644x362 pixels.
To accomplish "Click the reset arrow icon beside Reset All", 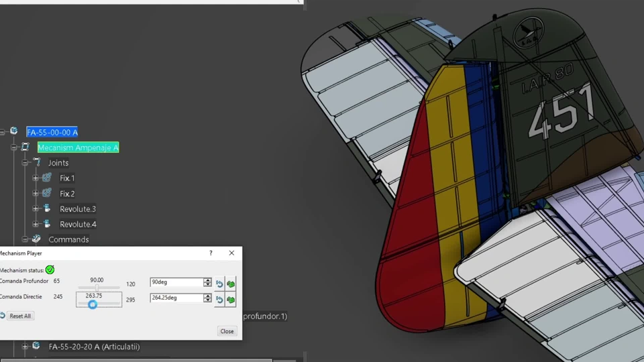I will coord(2,315).
